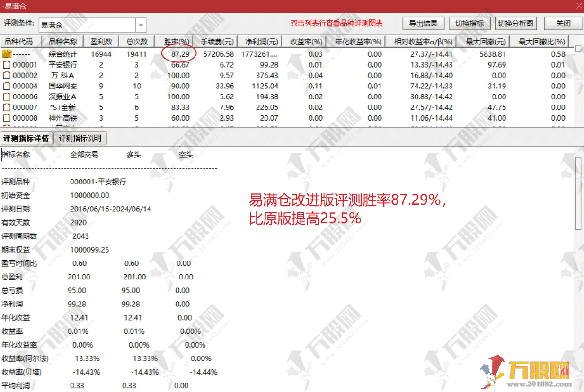Switch to the 评测指标详情 tab
The width and height of the screenshot is (584, 392).
coord(27,139)
